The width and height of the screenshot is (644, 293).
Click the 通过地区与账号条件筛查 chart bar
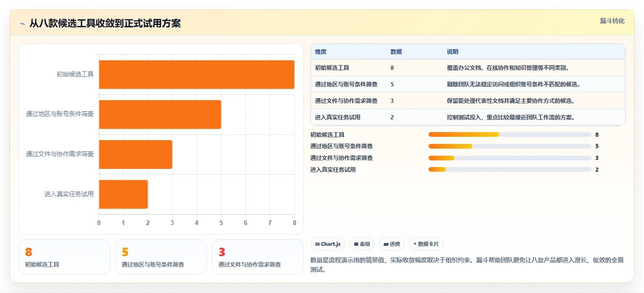[160, 114]
